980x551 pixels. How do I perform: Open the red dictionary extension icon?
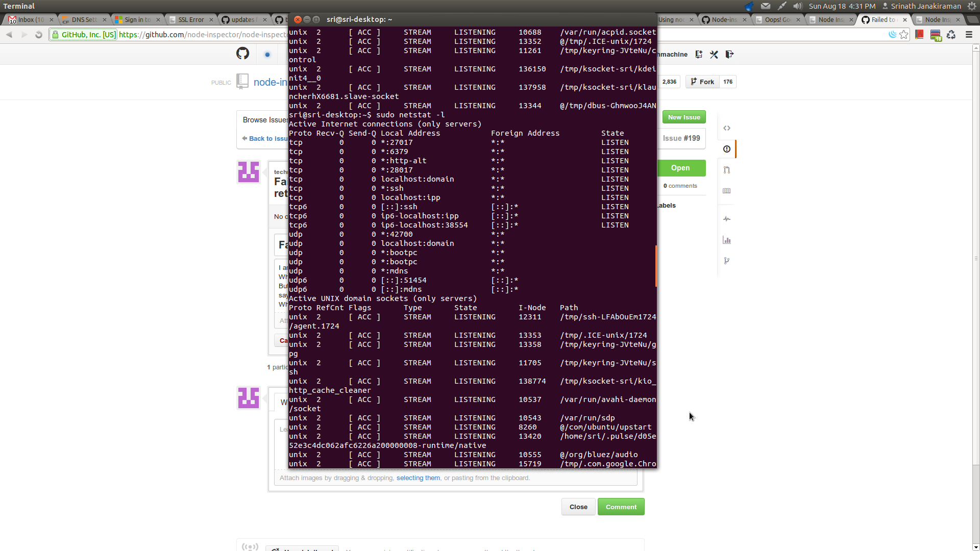(919, 35)
